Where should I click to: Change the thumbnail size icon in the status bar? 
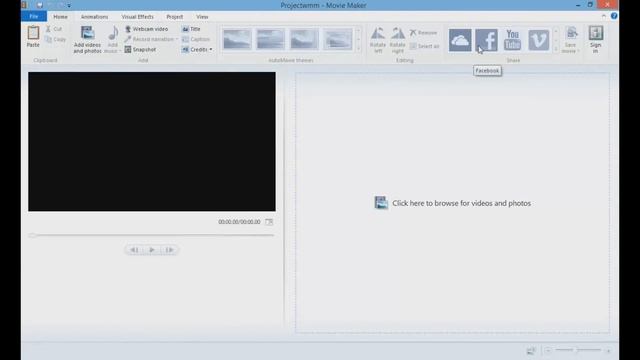[531, 350]
